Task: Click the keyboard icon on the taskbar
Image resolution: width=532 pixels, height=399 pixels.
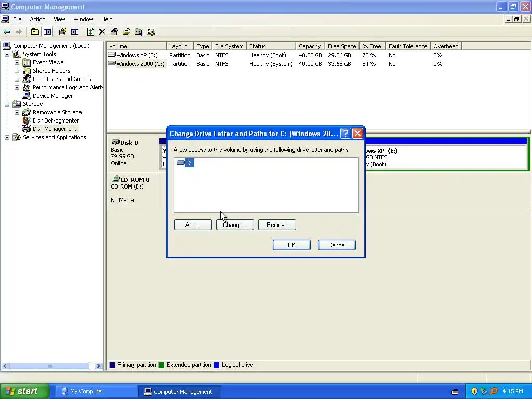Action: tap(455, 392)
